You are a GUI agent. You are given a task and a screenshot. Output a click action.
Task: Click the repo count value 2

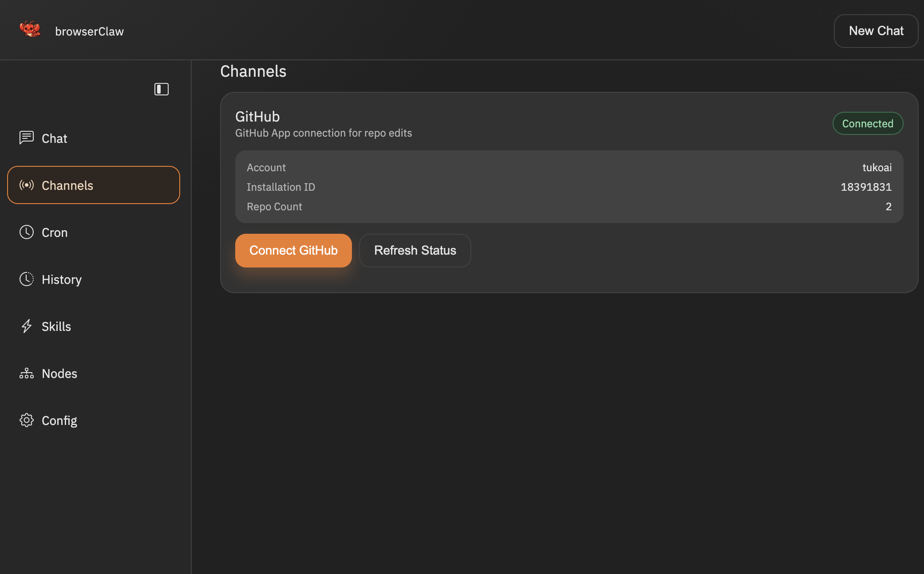888,206
